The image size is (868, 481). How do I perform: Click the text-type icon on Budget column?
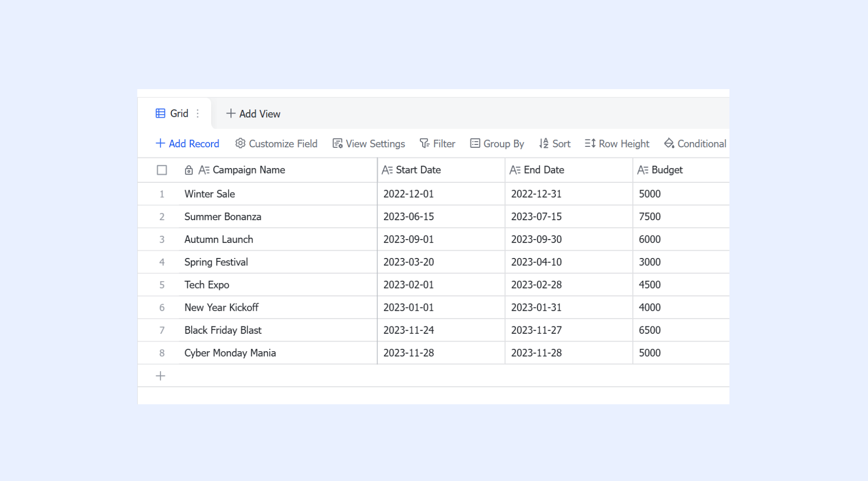(643, 170)
